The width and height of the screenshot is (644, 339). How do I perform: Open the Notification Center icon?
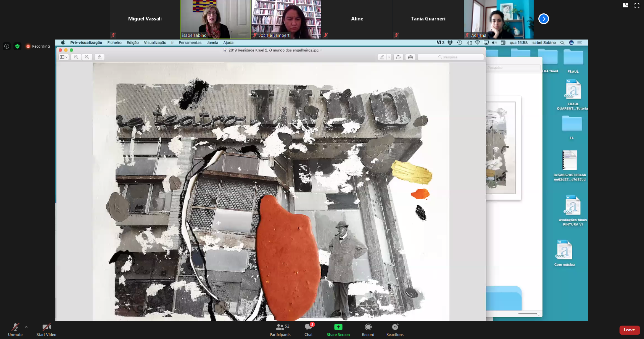[580, 43]
